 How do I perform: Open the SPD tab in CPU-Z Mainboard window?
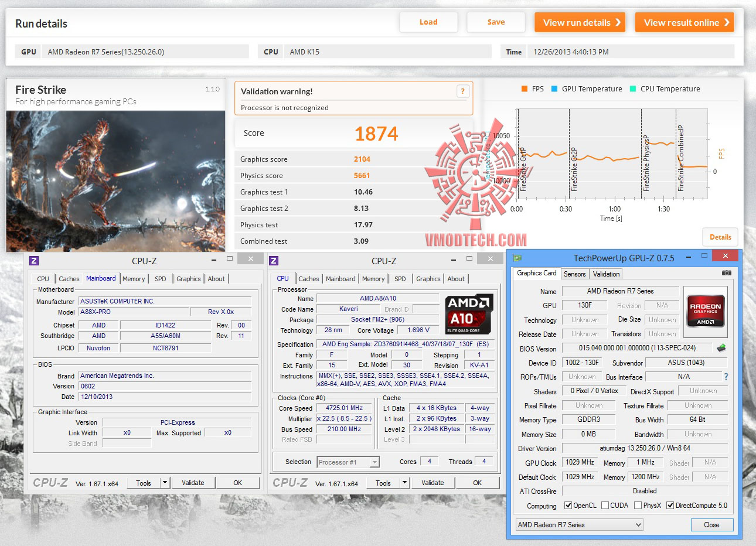click(161, 279)
